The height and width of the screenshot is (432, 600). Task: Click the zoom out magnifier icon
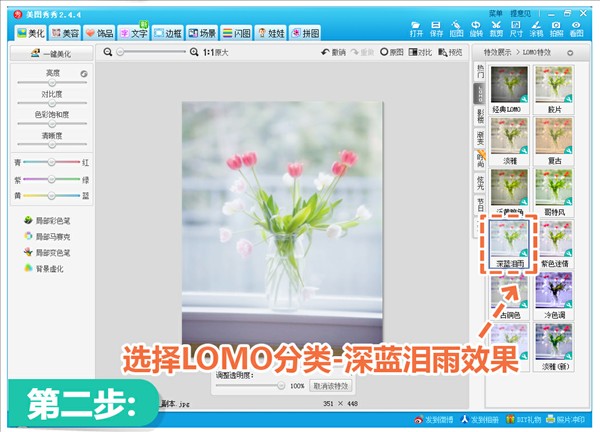[108, 52]
